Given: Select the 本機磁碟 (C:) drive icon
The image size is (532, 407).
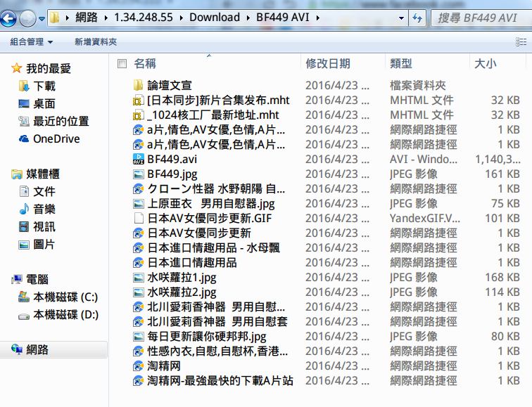Looking at the screenshot, I should pos(25,297).
